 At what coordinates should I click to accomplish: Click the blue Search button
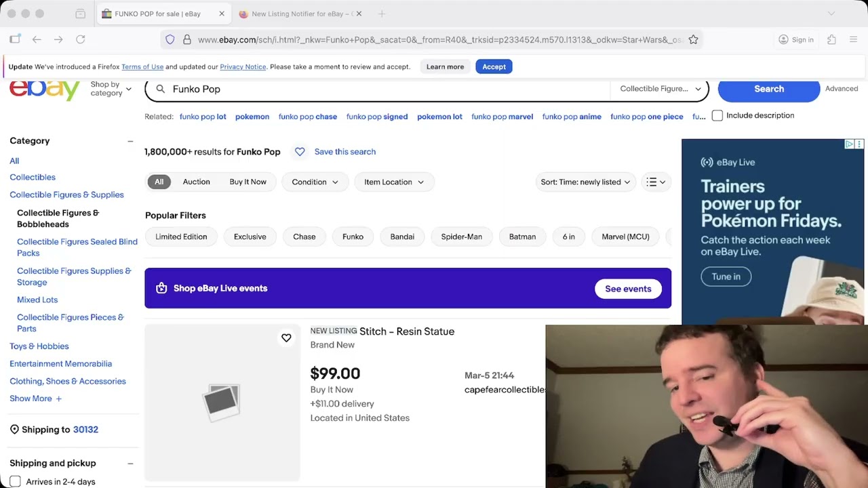769,89
